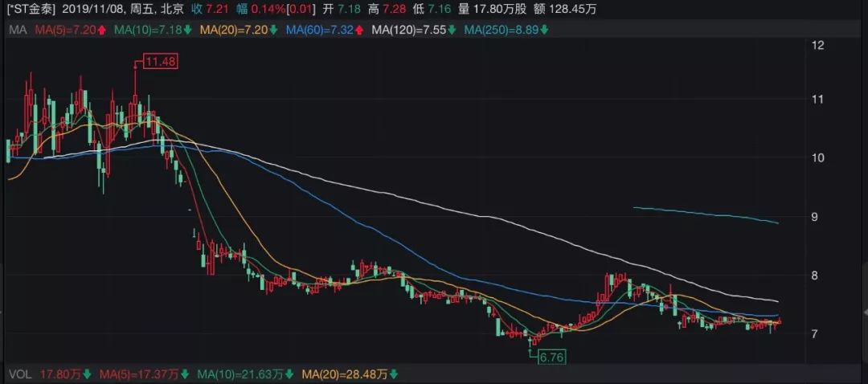
Task: Select the MA(60)=7.32 indicator
Action: click(x=320, y=30)
